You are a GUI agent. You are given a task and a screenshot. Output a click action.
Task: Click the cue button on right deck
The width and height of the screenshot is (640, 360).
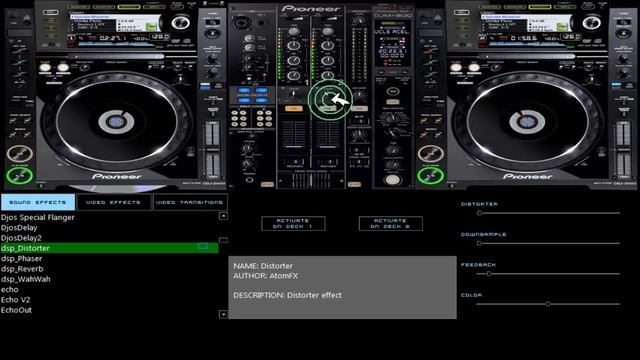(430, 154)
